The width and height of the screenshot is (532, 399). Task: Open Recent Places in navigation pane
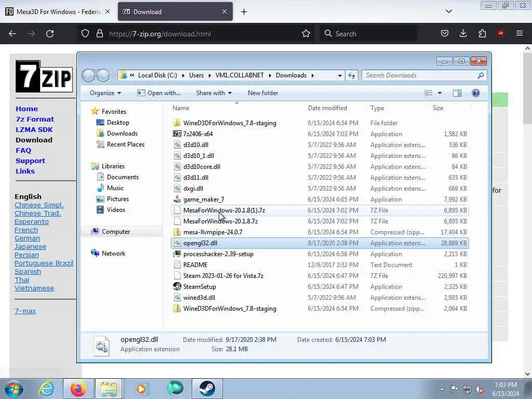click(126, 144)
